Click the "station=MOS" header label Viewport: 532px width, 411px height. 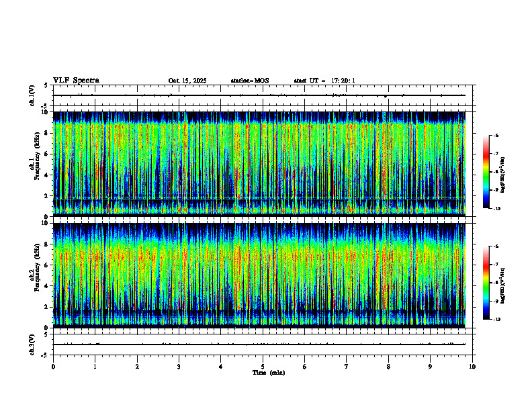coord(250,81)
